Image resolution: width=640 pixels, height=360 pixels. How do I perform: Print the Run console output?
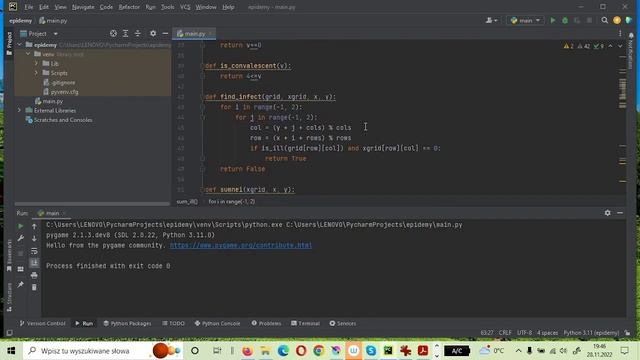pos(34,275)
